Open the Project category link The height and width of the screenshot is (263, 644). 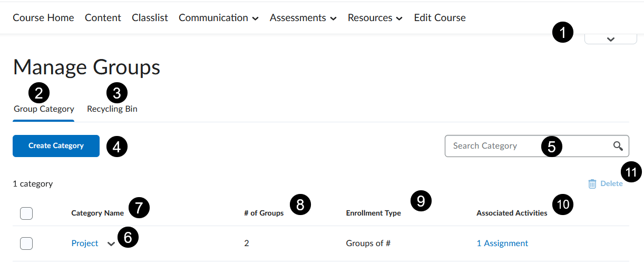point(85,243)
